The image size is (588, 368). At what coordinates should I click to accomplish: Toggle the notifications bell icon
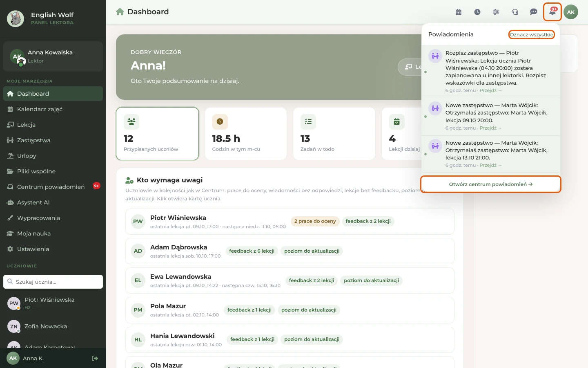click(552, 12)
